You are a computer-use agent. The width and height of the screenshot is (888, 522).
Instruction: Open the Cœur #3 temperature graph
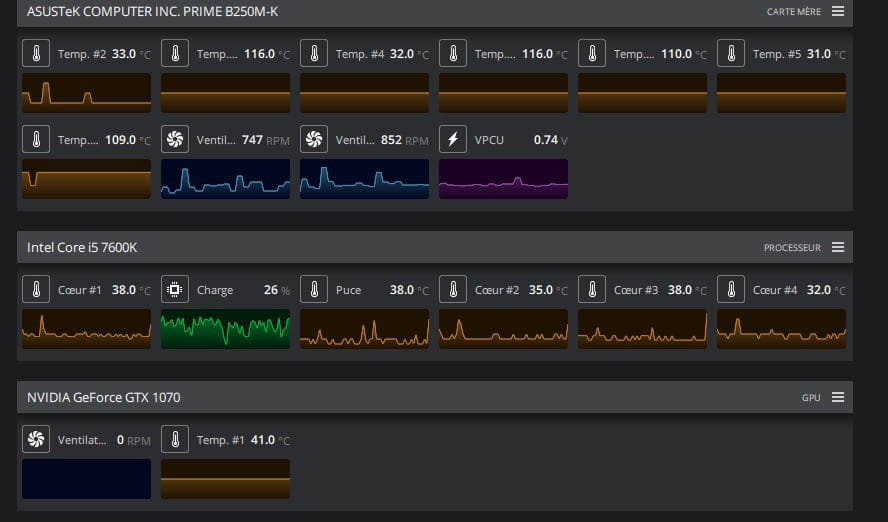643,329
